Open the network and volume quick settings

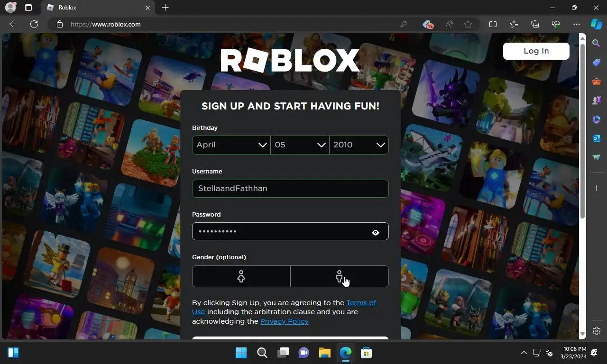pyautogui.click(x=543, y=353)
